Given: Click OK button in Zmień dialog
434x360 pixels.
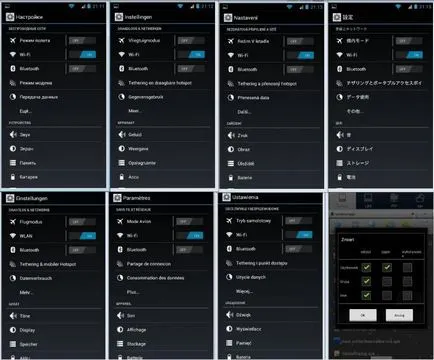Looking at the screenshot, I should (x=363, y=315).
